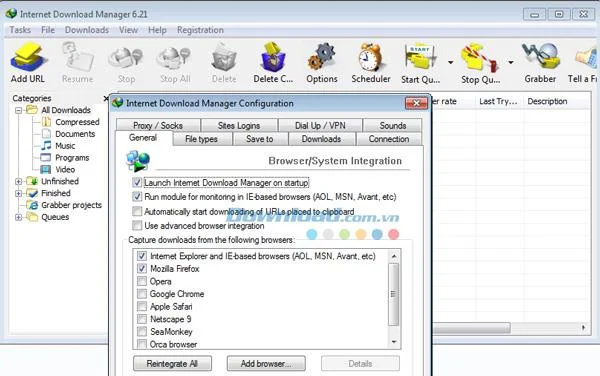The width and height of the screenshot is (600, 376).
Task: Launch the Grabber tool icon
Action: pos(540,57)
